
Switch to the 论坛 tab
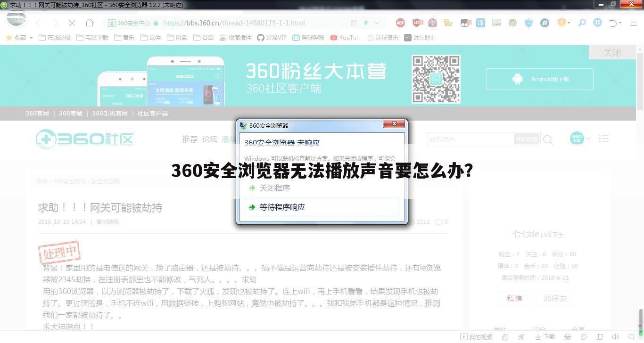210,139
